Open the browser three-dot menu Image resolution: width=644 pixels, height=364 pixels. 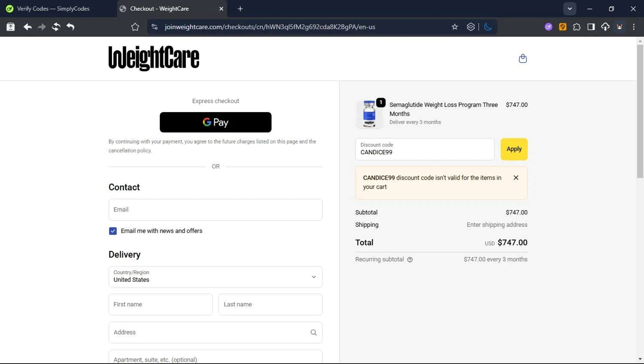(x=634, y=27)
